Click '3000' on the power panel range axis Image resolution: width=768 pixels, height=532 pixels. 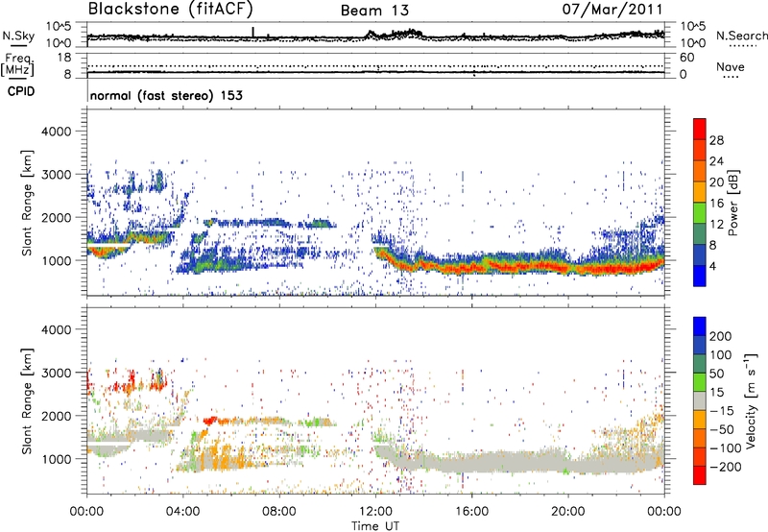(x=56, y=175)
